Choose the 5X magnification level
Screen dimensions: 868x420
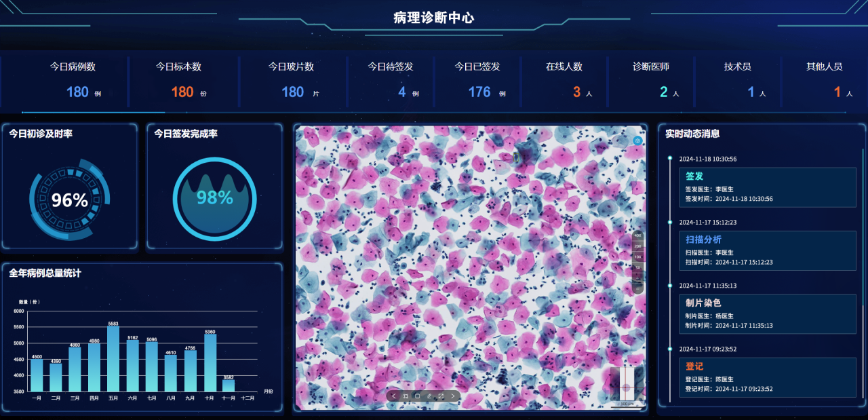(x=637, y=267)
